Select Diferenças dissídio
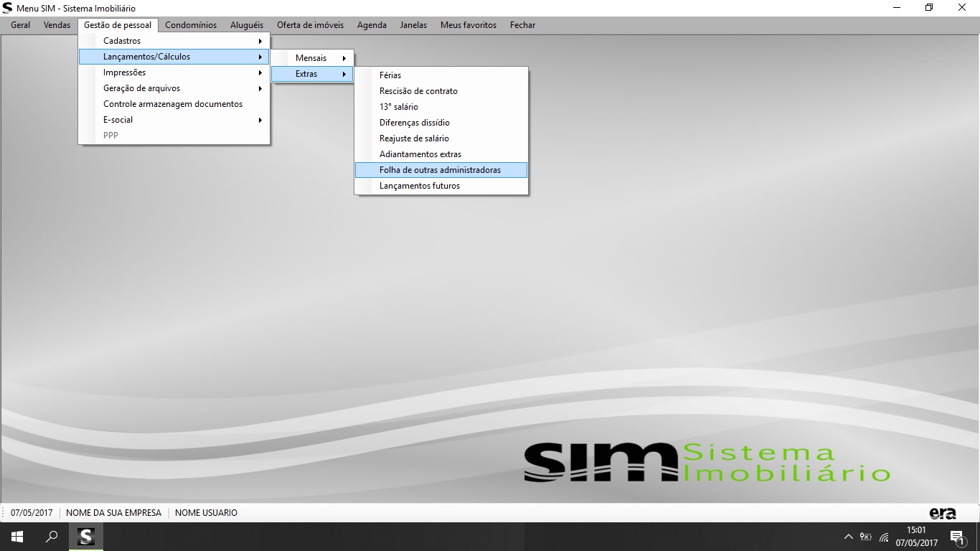980x551 pixels. (441, 123)
